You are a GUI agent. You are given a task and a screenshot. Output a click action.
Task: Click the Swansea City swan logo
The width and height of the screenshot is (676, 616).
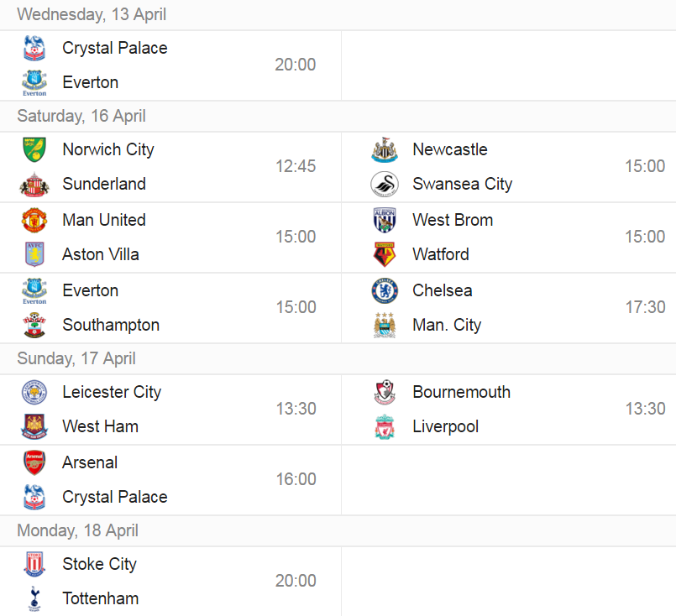385,185
